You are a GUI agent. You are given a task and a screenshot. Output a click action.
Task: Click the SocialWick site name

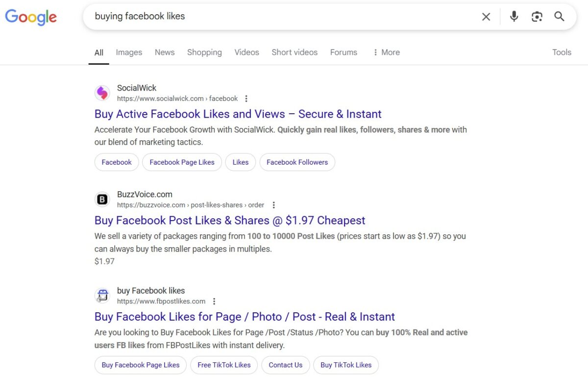pos(137,88)
